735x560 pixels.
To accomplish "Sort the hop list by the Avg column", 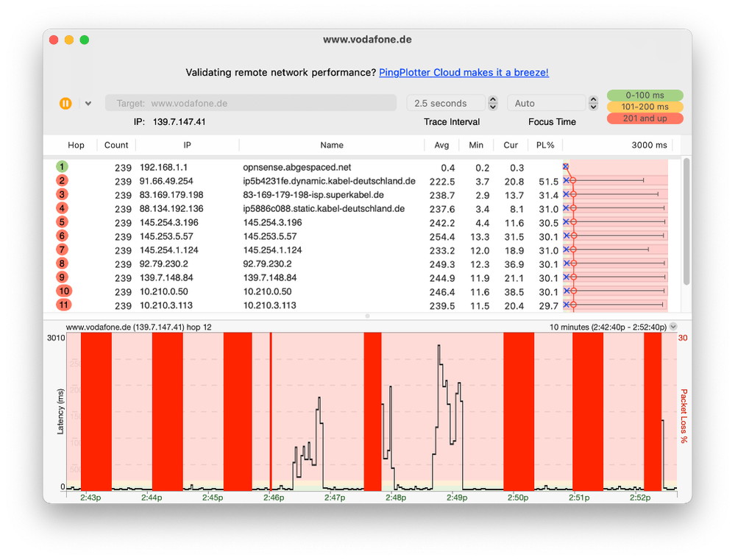I will (441, 145).
